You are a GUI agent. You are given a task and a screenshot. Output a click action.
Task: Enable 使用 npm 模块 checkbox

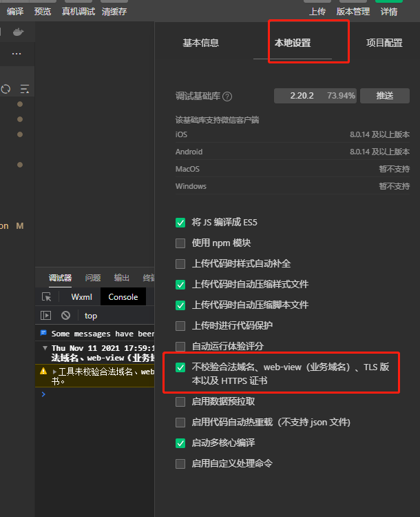point(180,243)
